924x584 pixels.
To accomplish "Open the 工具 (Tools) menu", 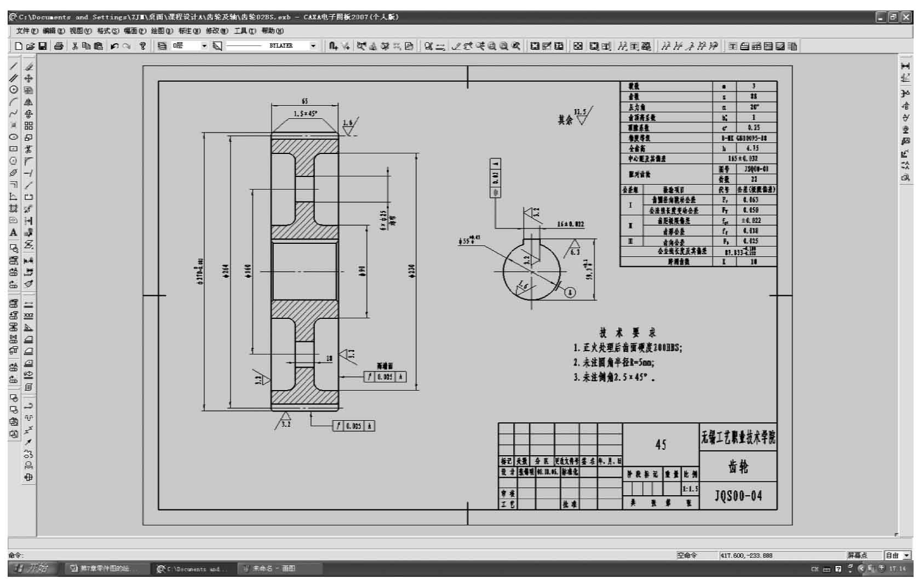I will [244, 31].
